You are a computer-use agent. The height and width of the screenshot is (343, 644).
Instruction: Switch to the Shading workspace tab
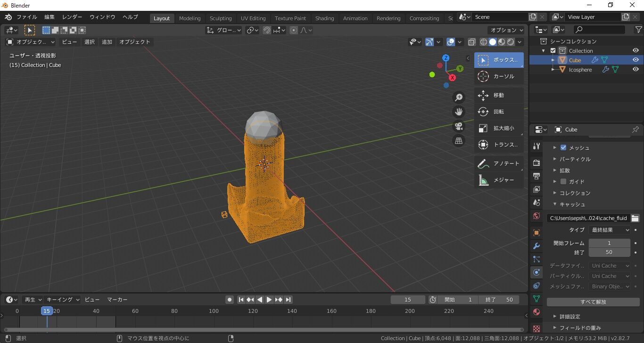324,18
